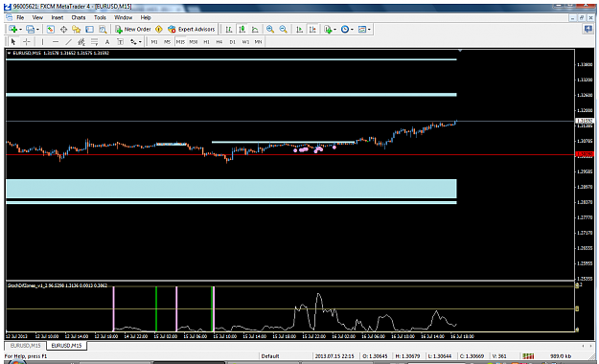Select the Text tool
599x364 pixels.
point(107,41)
